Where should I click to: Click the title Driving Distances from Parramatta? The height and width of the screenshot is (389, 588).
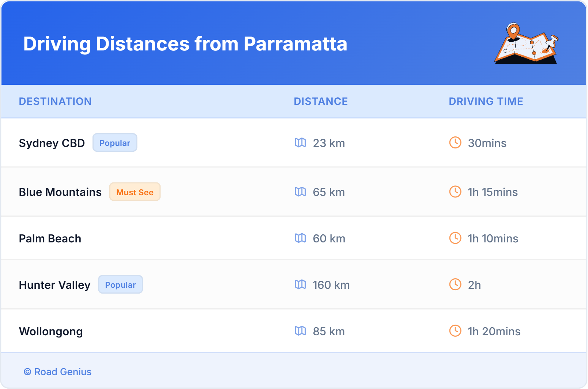pyautogui.click(x=185, y=44)
